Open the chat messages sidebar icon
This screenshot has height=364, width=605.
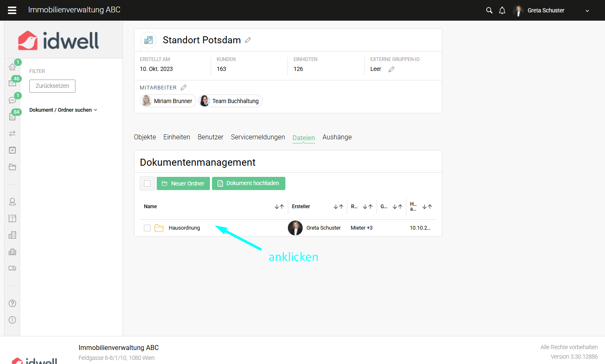coord(12,100)
